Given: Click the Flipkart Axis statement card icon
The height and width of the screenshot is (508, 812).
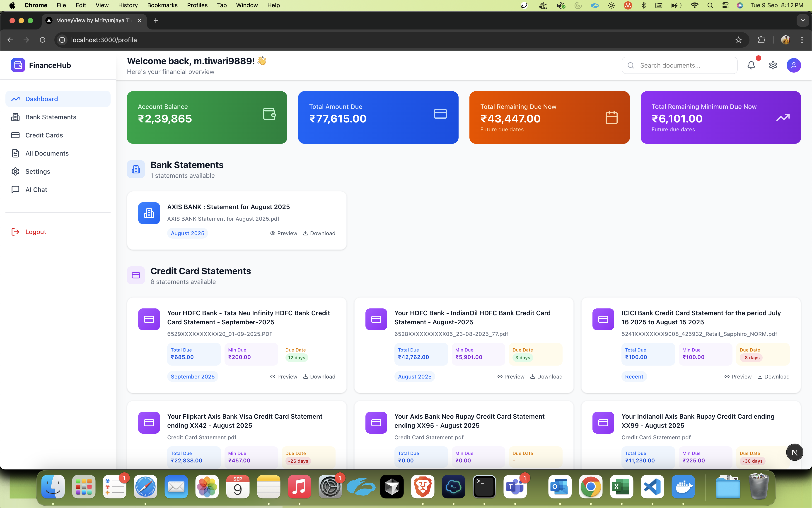Looking at the screenshot, I should [x=149, y=423].
